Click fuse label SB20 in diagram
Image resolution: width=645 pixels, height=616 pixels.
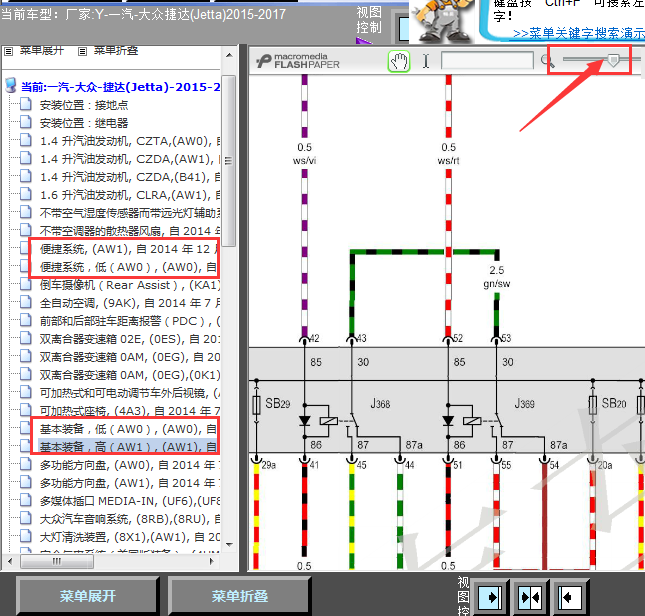[614, 403]
